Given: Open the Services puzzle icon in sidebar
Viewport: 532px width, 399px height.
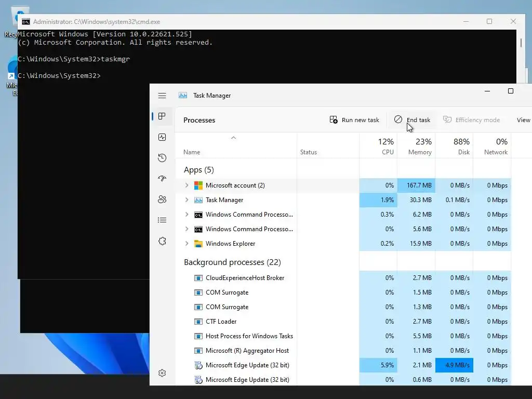Looking at the screenshot, I should 162,241.
